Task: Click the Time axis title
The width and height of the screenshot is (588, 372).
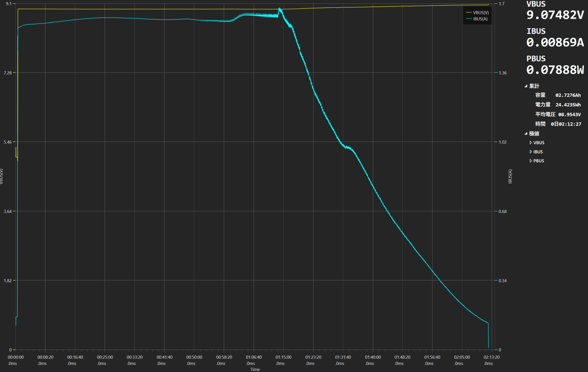Action: [255, 369]
